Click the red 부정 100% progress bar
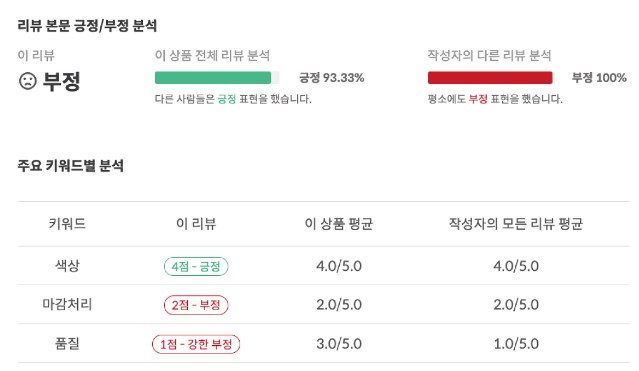 (490, 77)
